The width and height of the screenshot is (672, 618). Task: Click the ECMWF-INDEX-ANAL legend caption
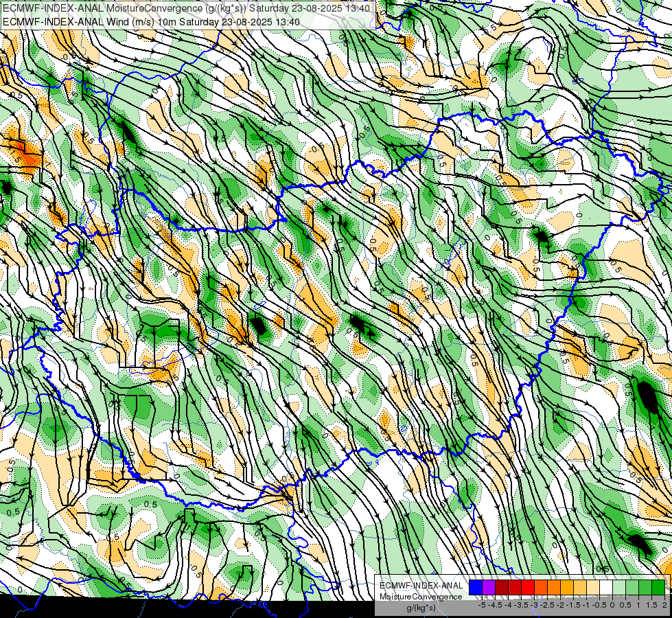point(421,586)
